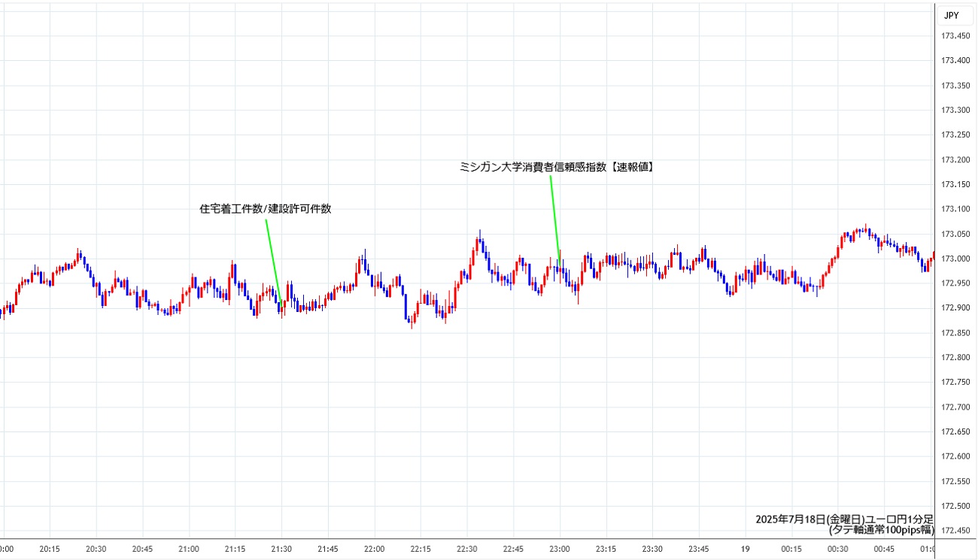Click the 21:30 time axis label

(x=281, y=549)
